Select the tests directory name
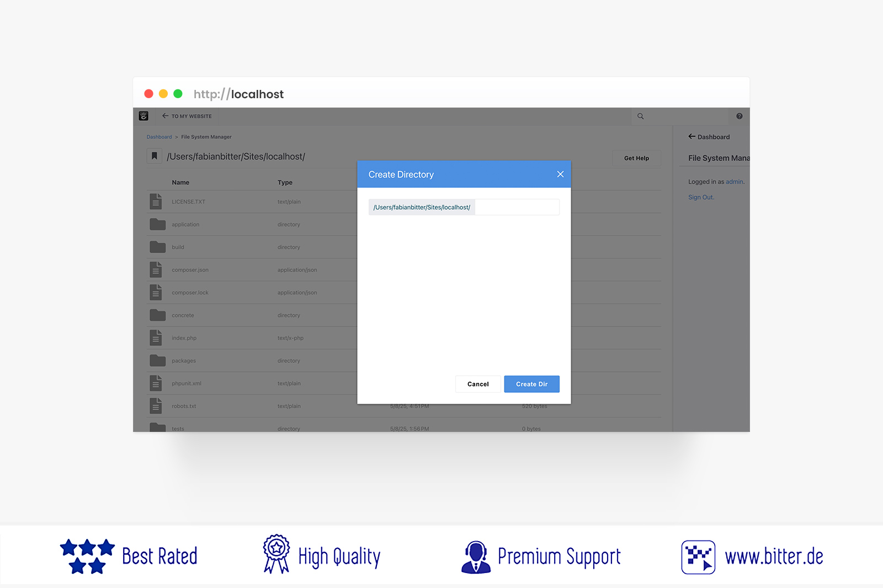Screen dimensions: 883x588 (178, 429)
